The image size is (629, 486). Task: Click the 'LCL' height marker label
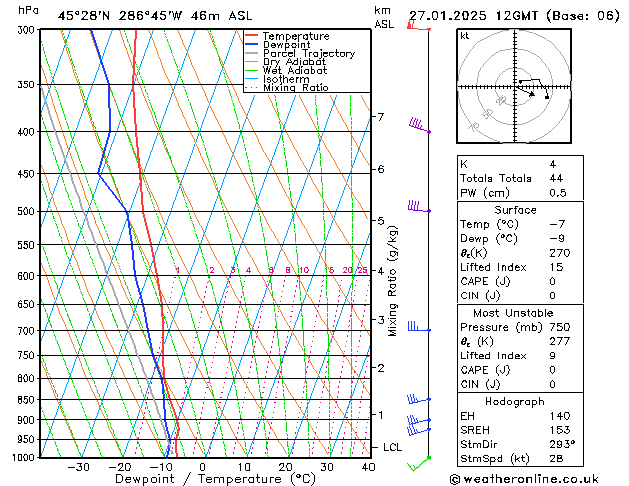pos(392,448)
